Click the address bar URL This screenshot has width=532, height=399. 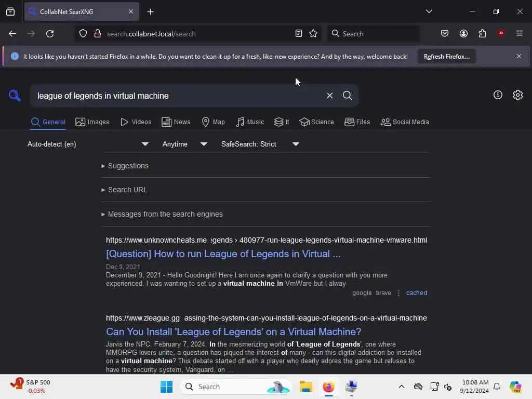151,34
